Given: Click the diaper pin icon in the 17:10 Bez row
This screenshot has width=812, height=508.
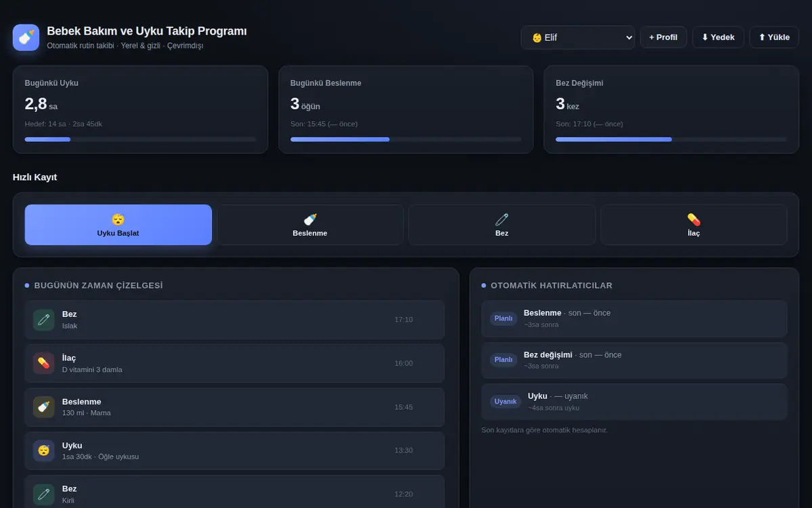Looking at the screenshot, I should coord(44,320).
